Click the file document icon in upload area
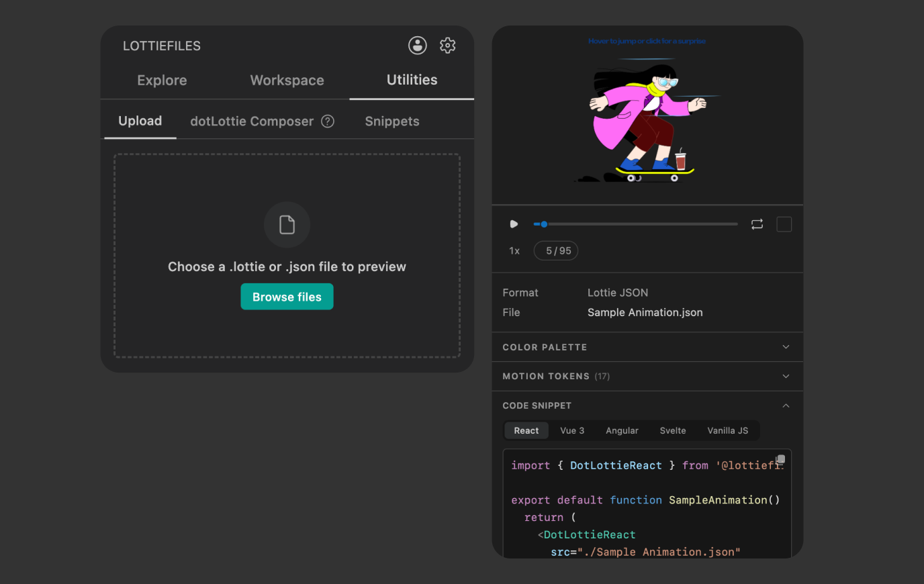 click(287, 225)
